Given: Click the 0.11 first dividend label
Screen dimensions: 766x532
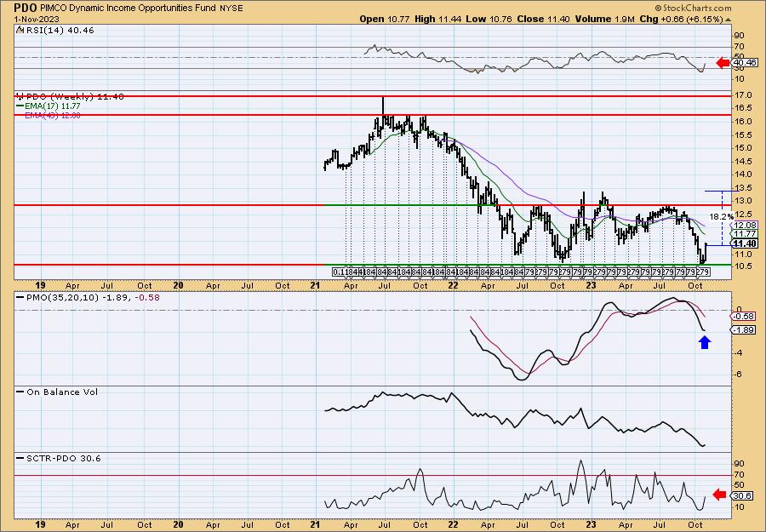Looking at the screenshot, I should [x=339, y=272].
